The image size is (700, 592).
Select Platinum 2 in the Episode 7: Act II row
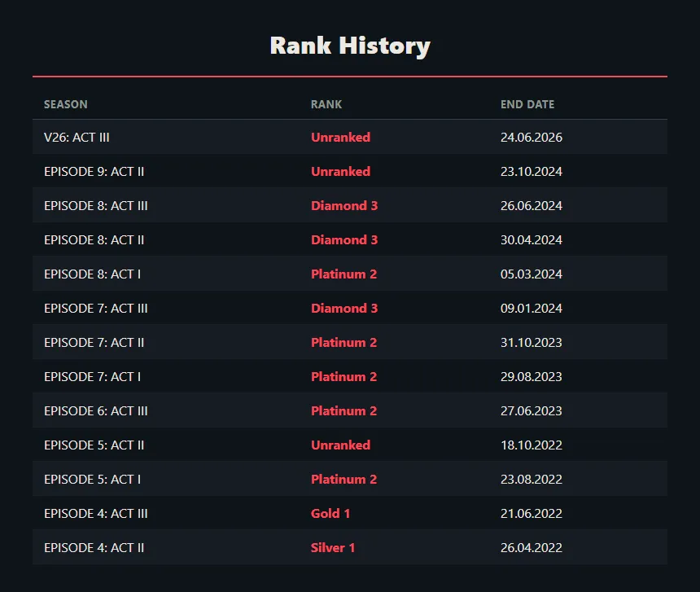(x=343, y=343)
